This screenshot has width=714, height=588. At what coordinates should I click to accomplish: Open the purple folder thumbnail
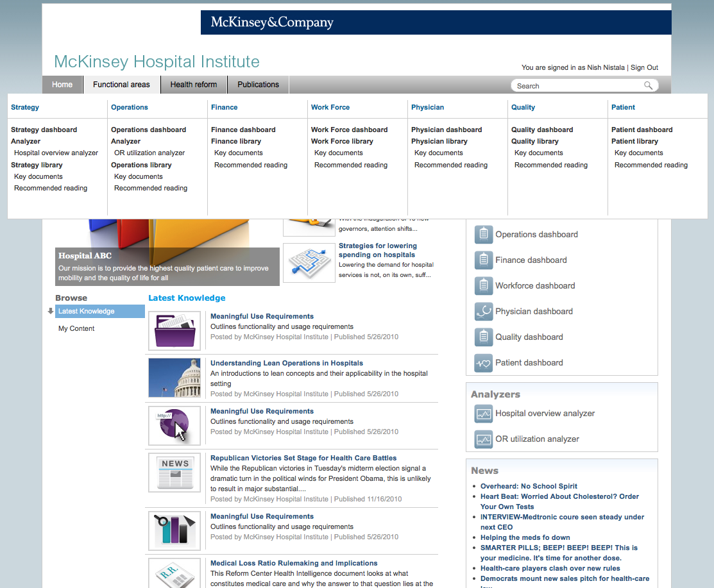pyautogui.click(x=174, y=331)
